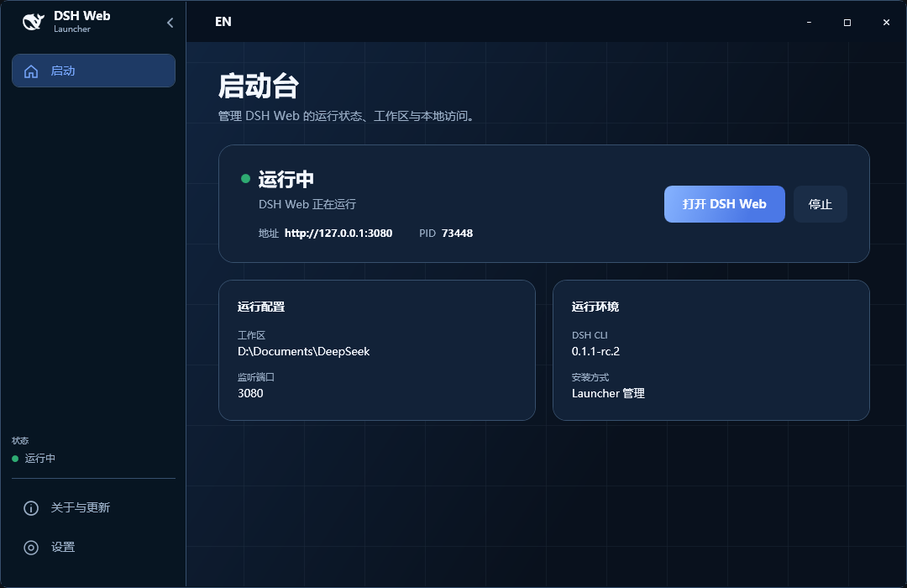This screenshot has height=588, width=907.
Task: Click the Launcher 管理 install method text
Action: pos(608,394)
